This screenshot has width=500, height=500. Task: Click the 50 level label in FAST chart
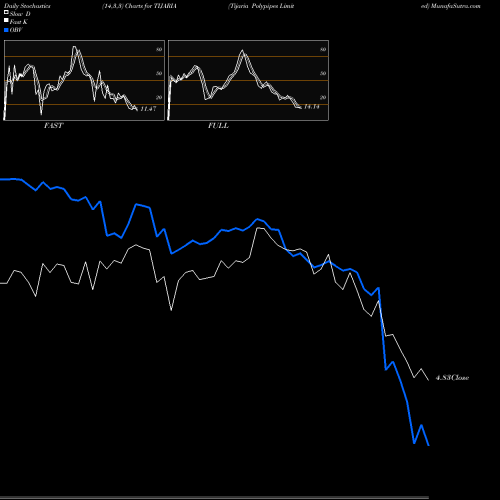[159, 73]
